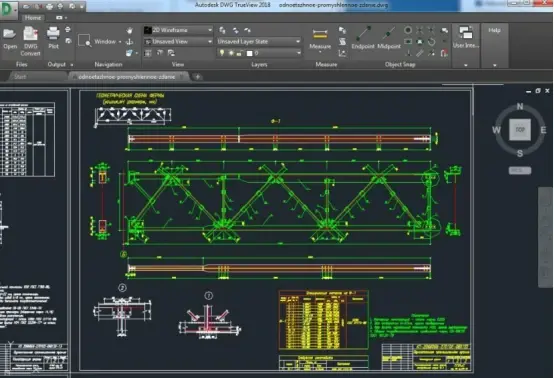
Task: Open a drawing file with the Open icon
Action: [10, 34]
